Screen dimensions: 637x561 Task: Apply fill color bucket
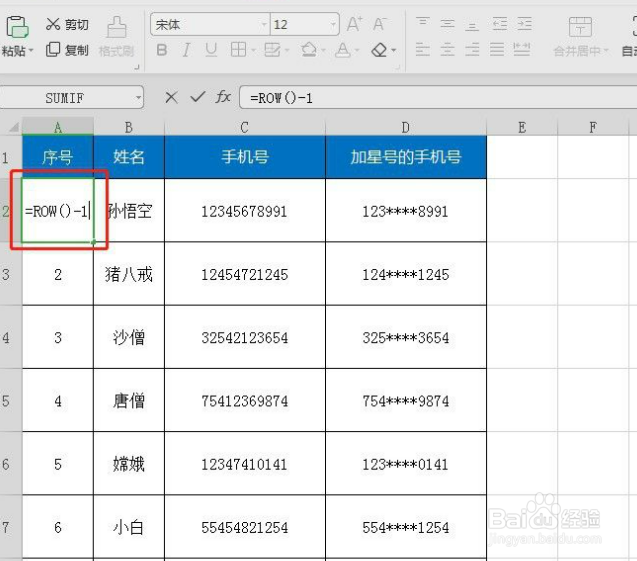pos(309,50)
